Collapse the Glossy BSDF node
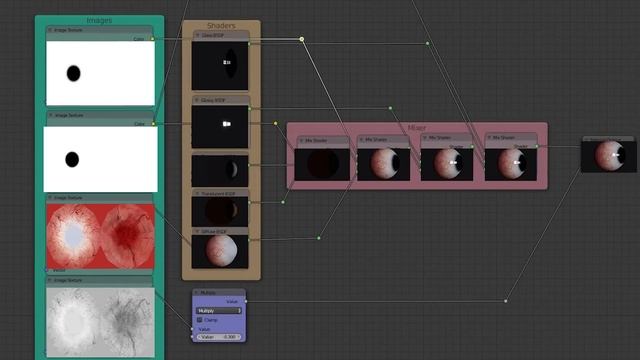Image resolution: width=640 pixels, height=360 pixels. point(197,100)
